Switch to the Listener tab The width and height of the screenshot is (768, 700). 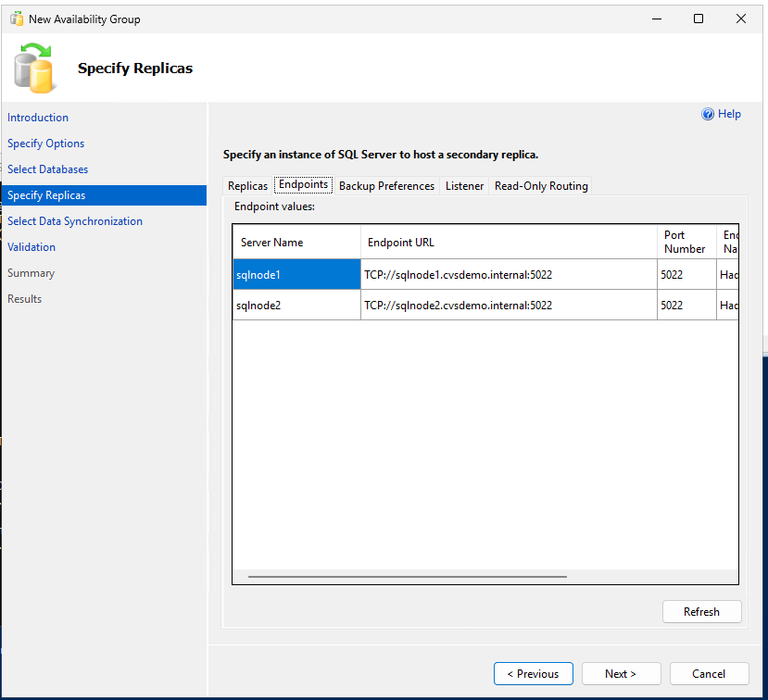point(463,185)
